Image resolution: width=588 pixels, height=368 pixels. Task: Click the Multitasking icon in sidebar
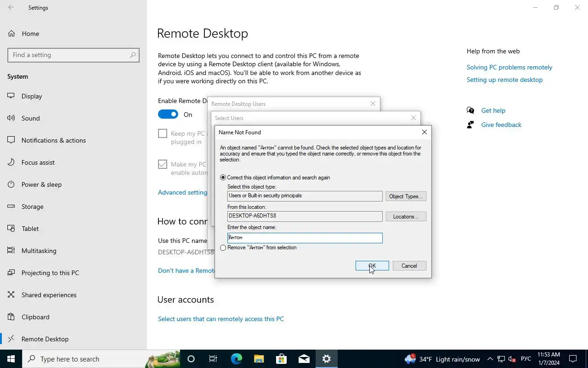coord(11,251)
